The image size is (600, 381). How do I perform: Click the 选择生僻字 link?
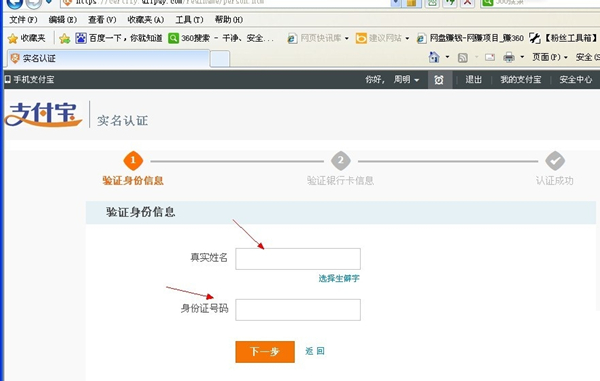[339, 278]
